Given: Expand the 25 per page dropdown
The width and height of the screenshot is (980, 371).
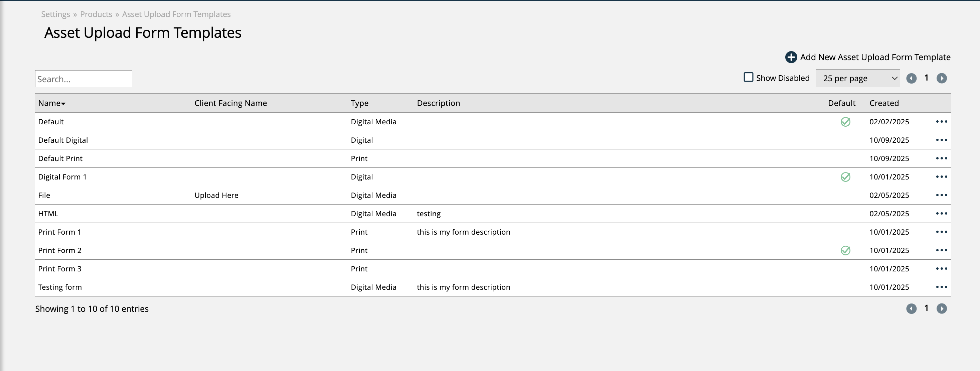Looking at the screenshot, I should coord(857,79).
